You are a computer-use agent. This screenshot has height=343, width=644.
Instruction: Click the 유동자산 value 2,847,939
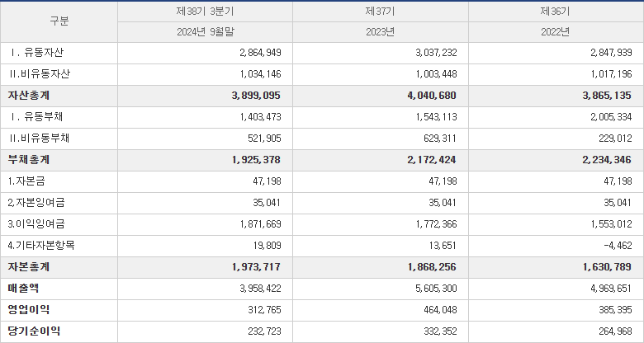coord(611,53)
